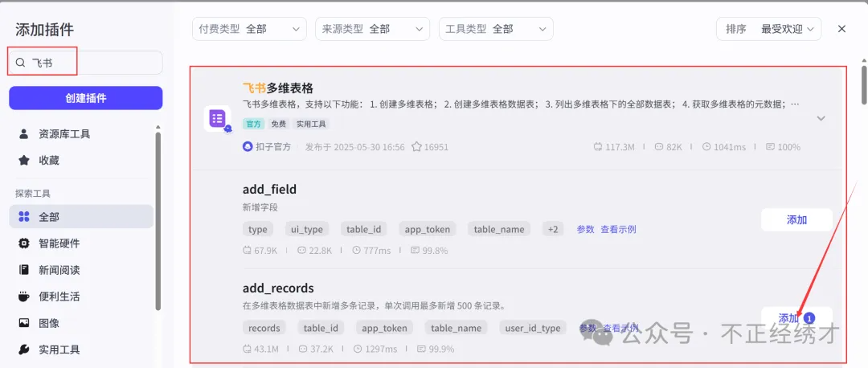Click the 资源库工具 person icon
Image resolution: width=868 pixels, height=368 pixels.
coord(24,134)
